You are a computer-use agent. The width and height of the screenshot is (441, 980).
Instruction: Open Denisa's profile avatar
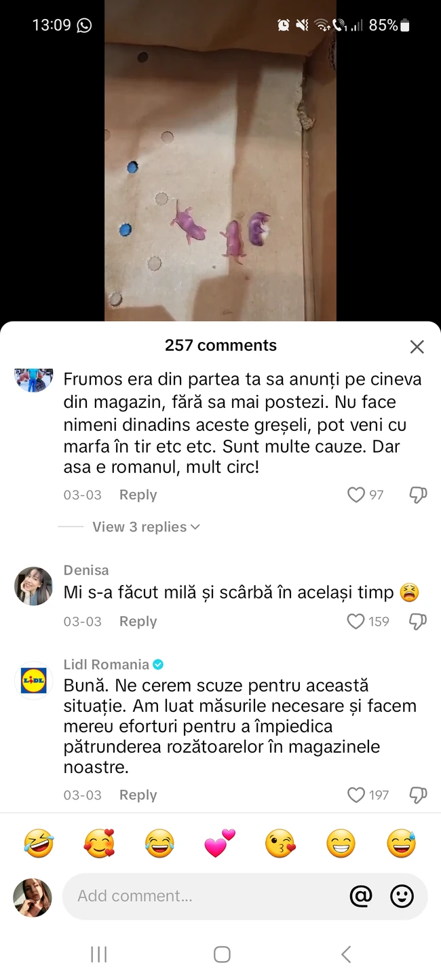[33, 586]
